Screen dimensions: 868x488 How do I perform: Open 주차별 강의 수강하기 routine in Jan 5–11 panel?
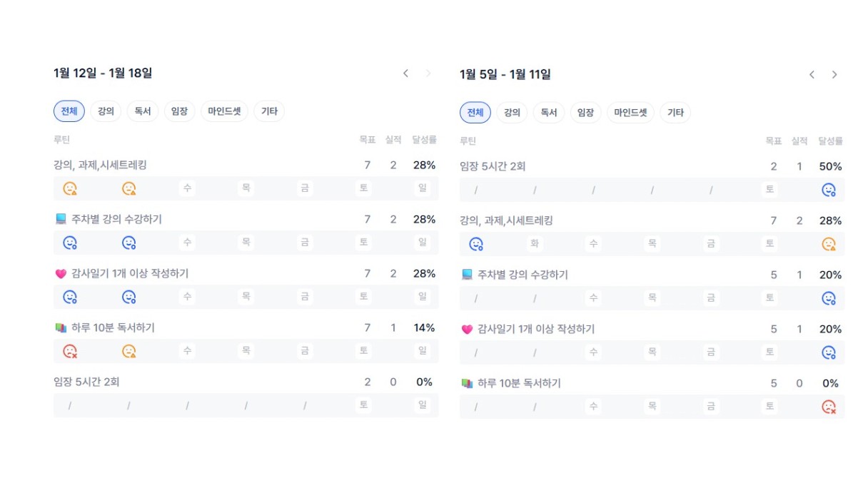[x=522, y=275]
